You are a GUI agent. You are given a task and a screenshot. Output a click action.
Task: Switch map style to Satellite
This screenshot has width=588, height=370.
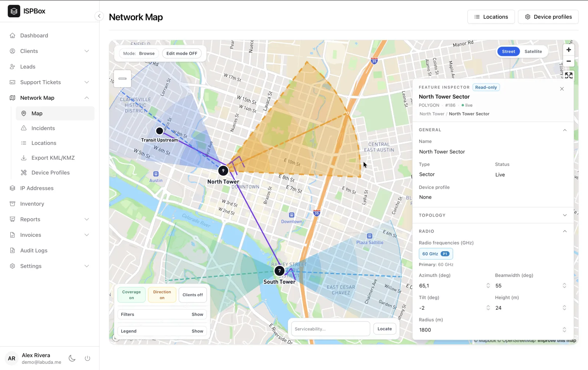533,51
